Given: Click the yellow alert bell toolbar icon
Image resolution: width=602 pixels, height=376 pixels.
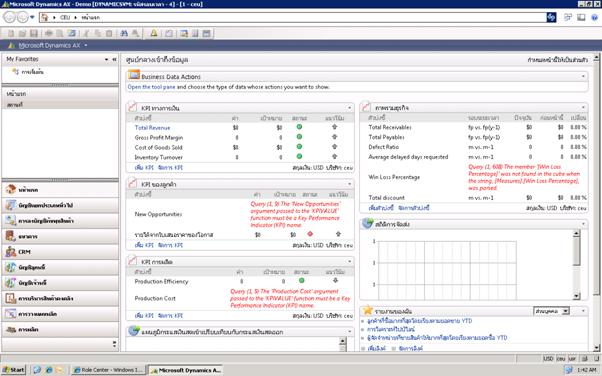Looking at the screenshot, I should click(154, 33).
